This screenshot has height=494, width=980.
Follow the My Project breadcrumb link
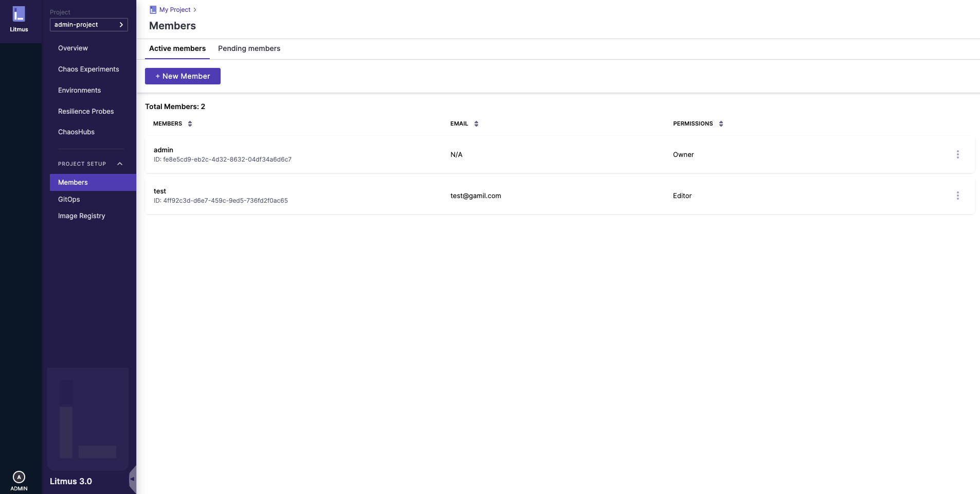point(175,10)
